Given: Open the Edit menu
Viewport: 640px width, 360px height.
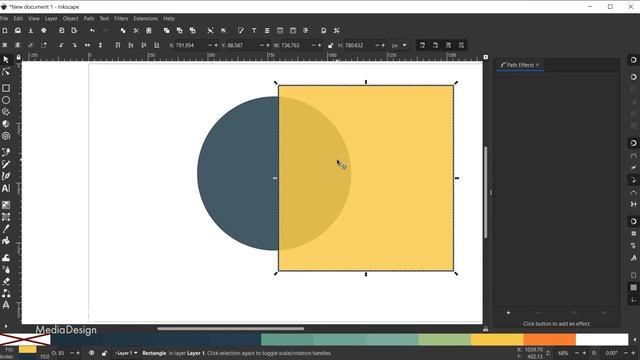Looking at the screenshot, I should [x=18, y=18].
